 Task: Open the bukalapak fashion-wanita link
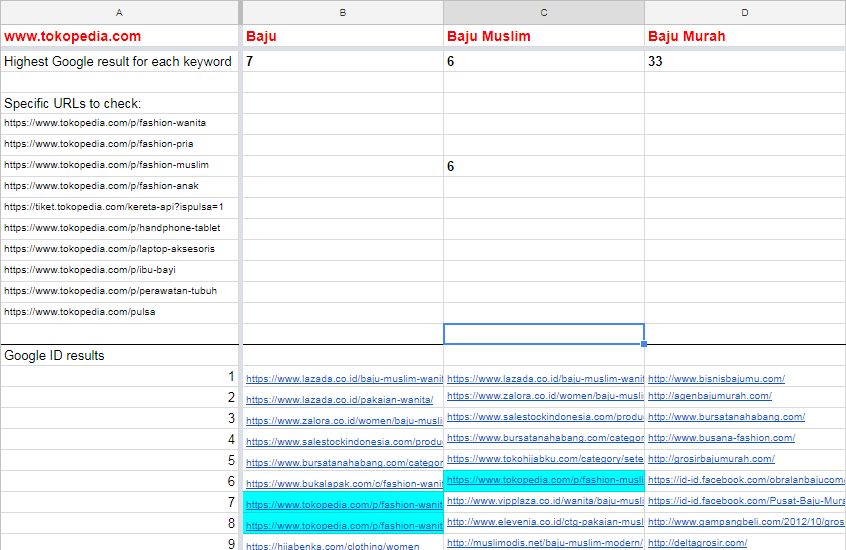(x=344, y=484)
